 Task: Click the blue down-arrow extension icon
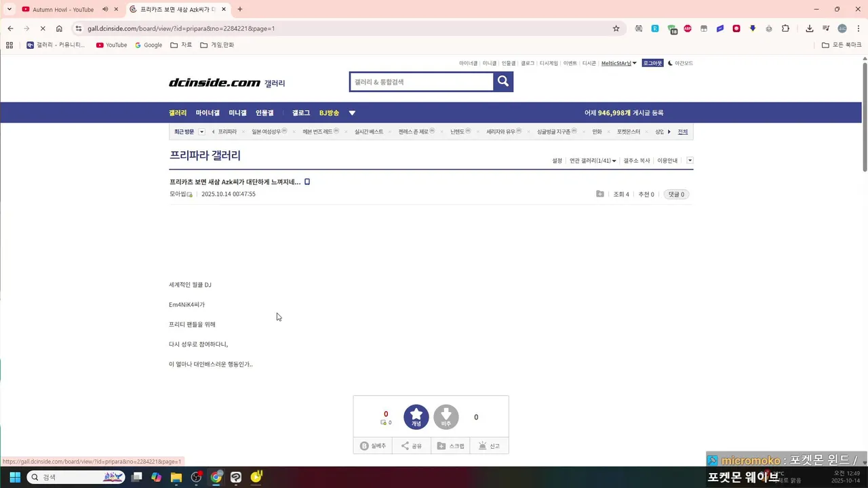(753, 28)
